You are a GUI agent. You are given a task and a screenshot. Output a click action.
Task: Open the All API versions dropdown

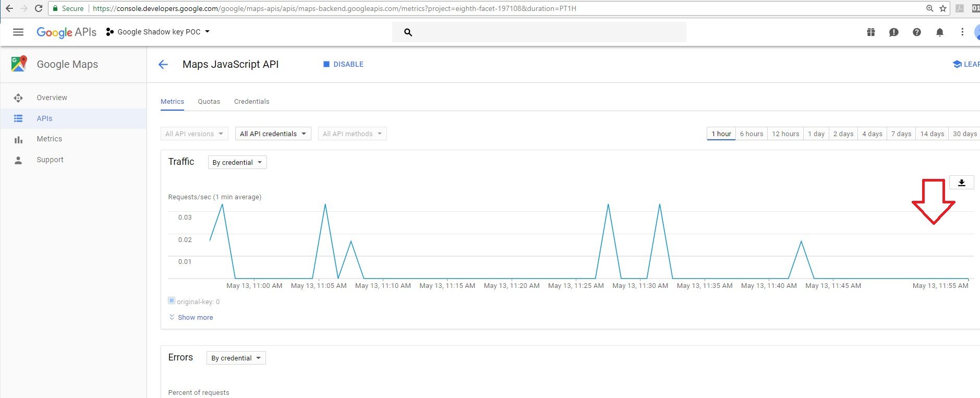pos(195,134)
